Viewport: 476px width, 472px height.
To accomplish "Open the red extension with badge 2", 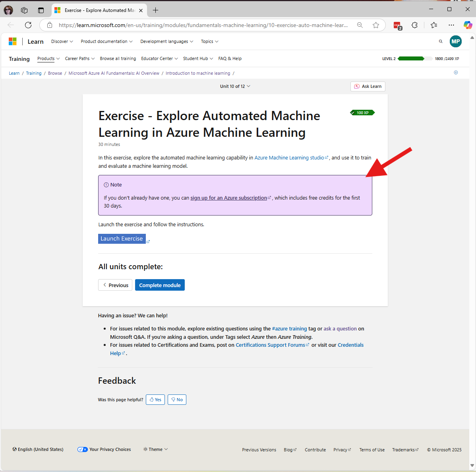I will [397, 25].
